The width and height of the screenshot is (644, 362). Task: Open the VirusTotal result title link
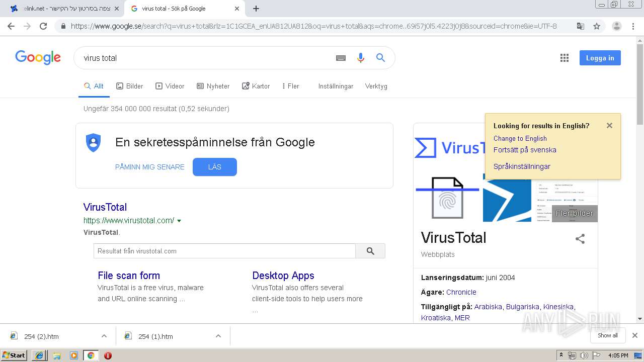coord(105,207)
